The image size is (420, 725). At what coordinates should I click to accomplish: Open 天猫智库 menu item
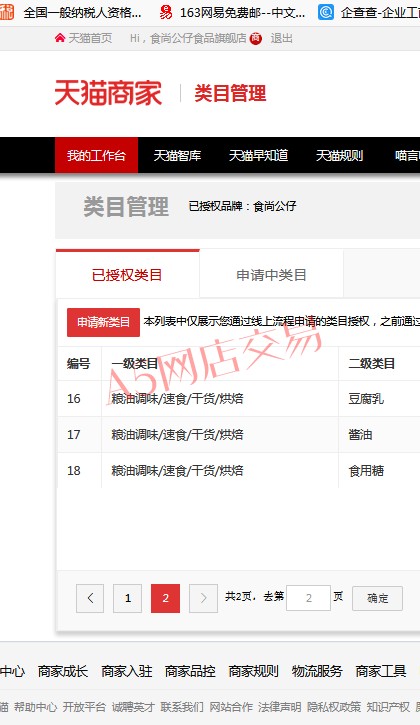pyautogui.click(x=177, y=155)
